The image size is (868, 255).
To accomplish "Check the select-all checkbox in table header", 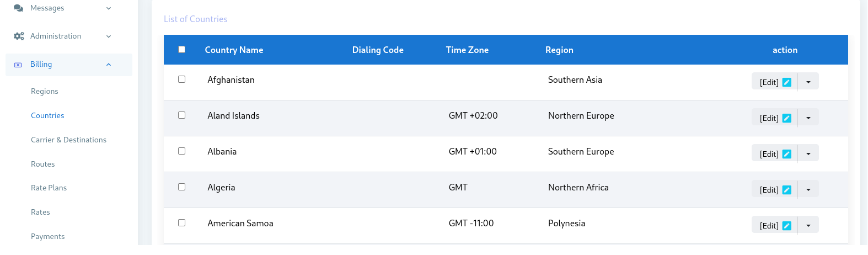I will [x=181, y=50].
